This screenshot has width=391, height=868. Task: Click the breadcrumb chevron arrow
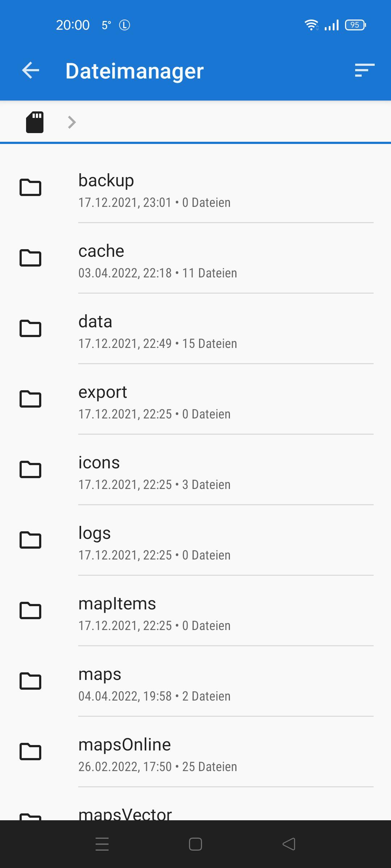[x=72, y=122]
